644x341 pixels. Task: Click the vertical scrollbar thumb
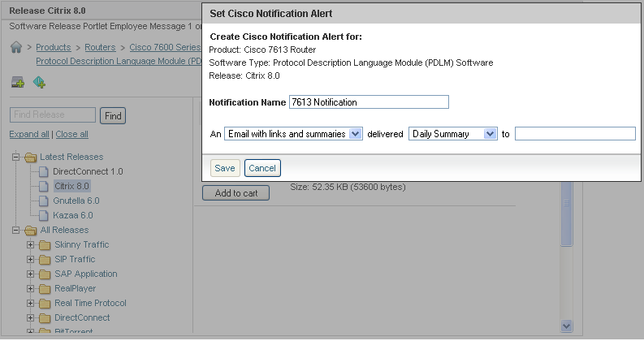click(x=566, y=214)
